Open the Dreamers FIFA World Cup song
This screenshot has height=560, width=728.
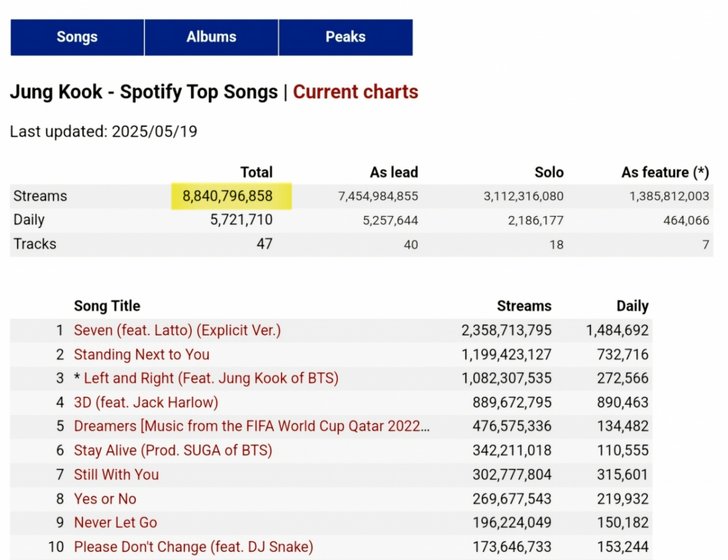click(x=252, y=427)
